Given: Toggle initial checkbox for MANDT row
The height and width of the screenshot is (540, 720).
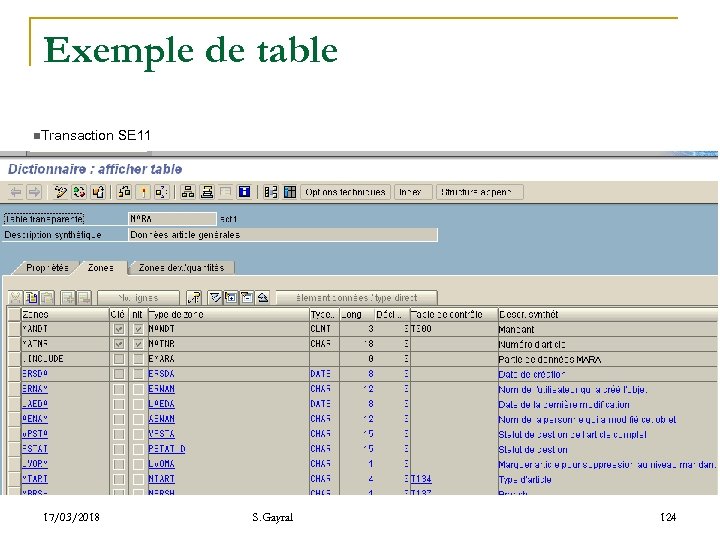Looking at the screenshot, I should pos(138,329).
